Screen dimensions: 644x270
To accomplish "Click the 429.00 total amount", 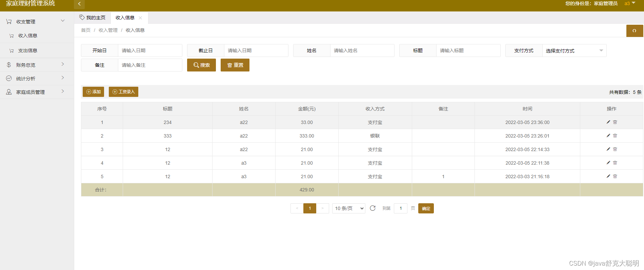I will coord(307,190).
